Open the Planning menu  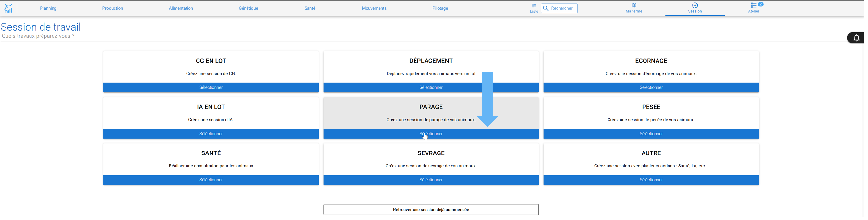[x=48, y=8]
